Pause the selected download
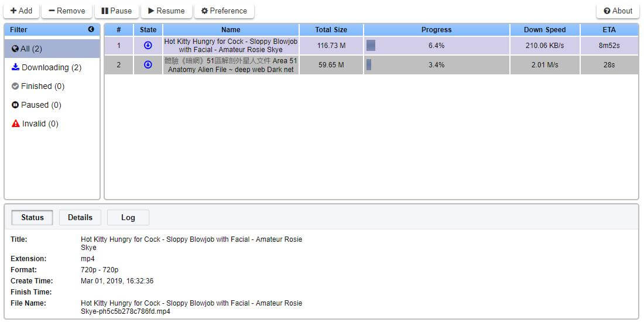This screenshot has width=644, height=322. coord(117,11)
